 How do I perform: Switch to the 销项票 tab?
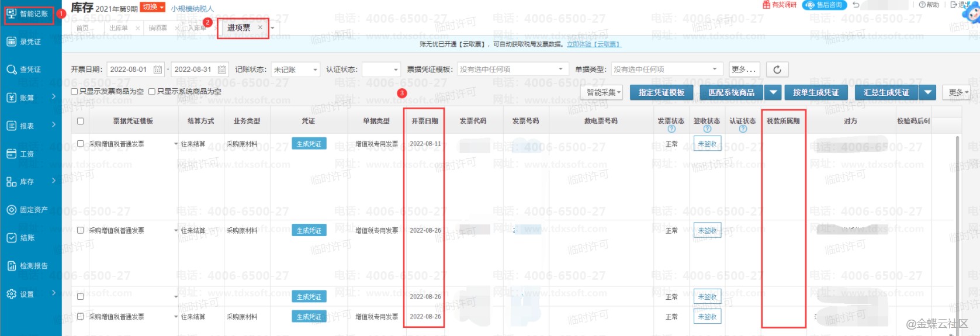coord(158,28)
